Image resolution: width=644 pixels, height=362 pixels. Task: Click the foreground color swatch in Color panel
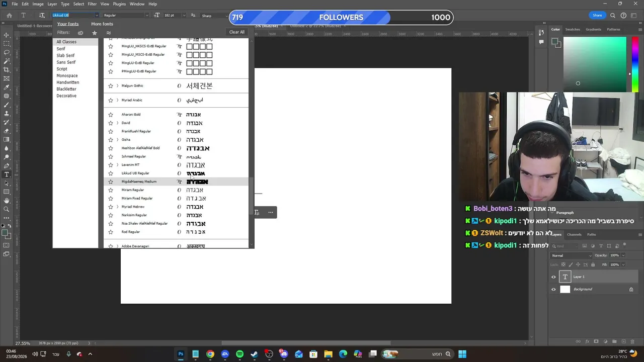pos(555,42)
